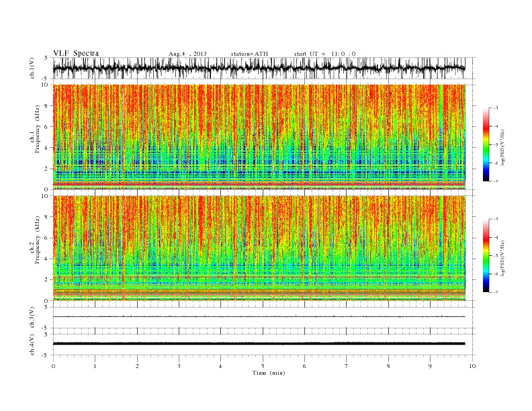Click time-axis tick label "5"

263,366
